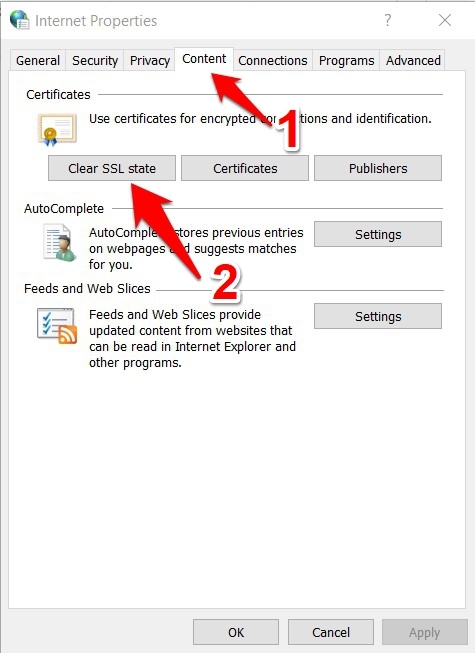The image size is (475, 653).
Task: Click the Apply button
Action: (425, 632)
